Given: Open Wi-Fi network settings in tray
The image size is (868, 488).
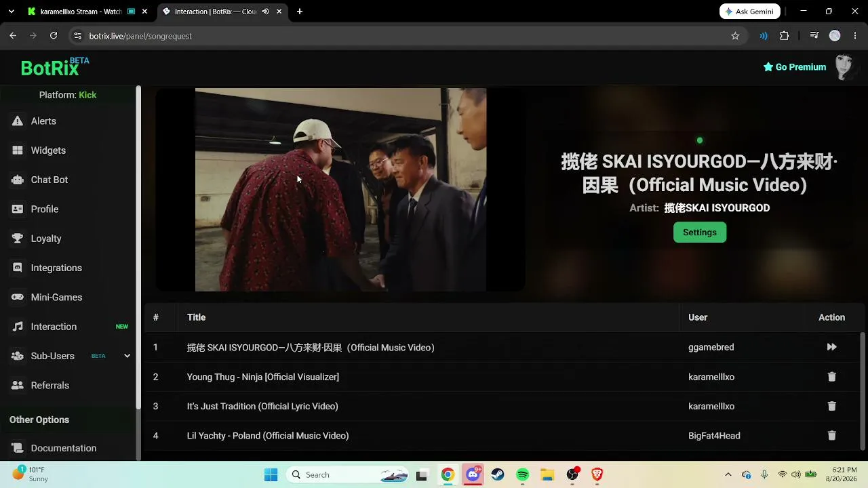Looking at the screenshot, I should pos(783,474).
